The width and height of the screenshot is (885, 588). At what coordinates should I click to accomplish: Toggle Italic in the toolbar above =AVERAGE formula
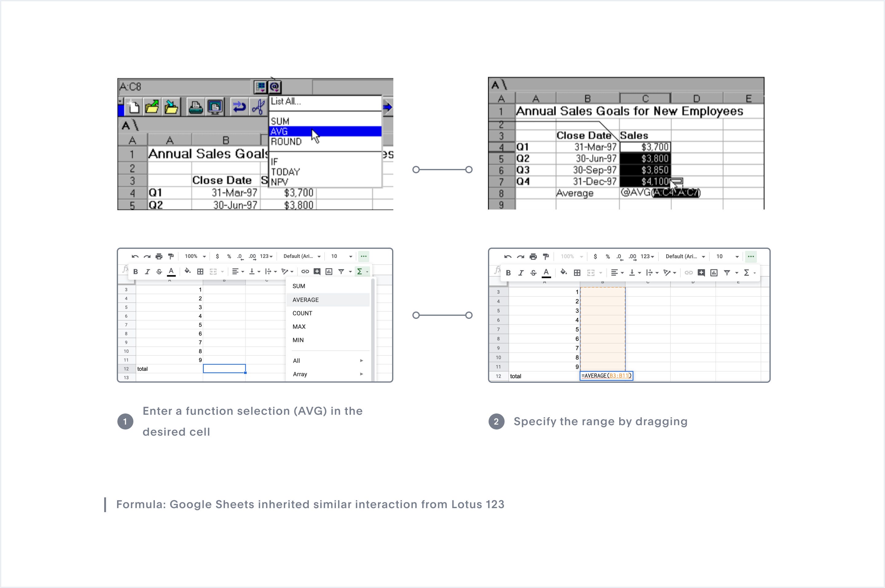pyautogui.click(x=521, y=272)
